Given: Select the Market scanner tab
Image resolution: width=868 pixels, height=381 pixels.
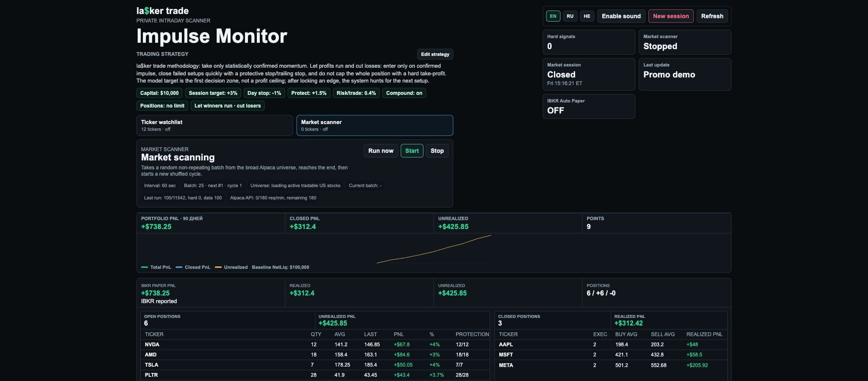Looking at the screenshot, I should click(375, 125).
